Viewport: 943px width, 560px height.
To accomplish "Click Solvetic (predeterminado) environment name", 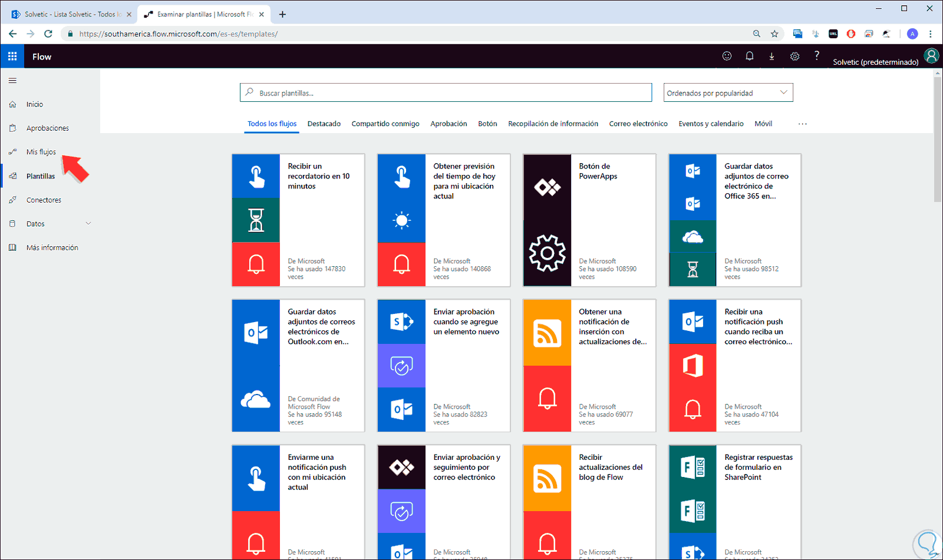I will point(875,62).
